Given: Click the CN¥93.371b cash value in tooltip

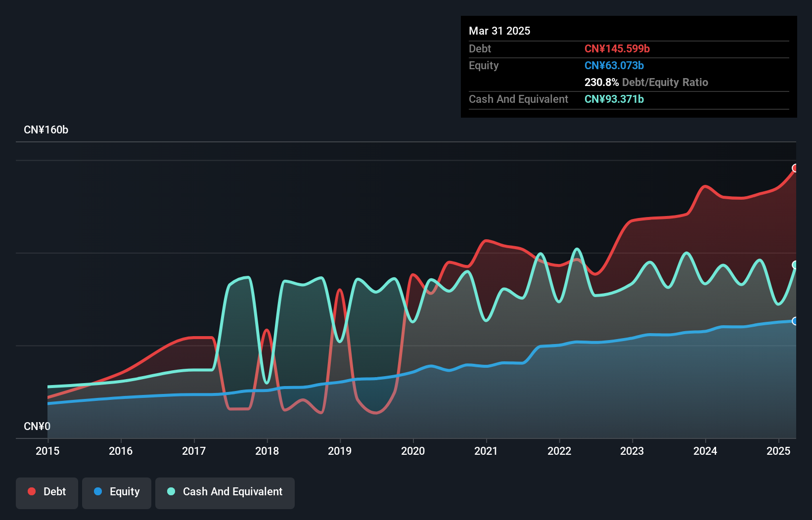Looking at the screenshot, I should point(614,99).
